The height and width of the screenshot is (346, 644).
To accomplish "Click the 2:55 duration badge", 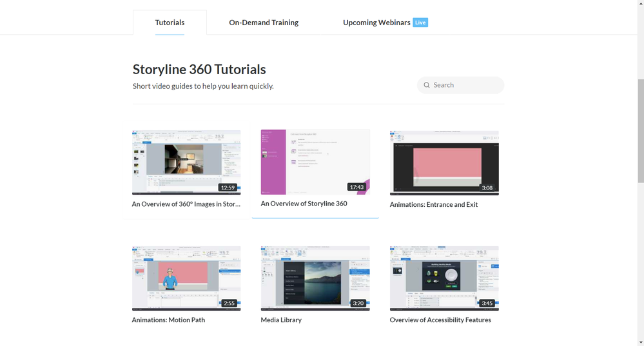I will pyautogui.click(x=229, y=303).
